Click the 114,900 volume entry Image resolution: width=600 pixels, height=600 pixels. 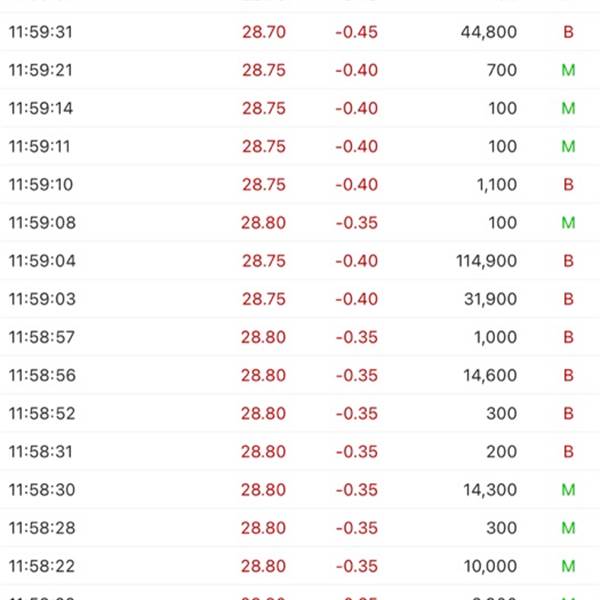485,261
